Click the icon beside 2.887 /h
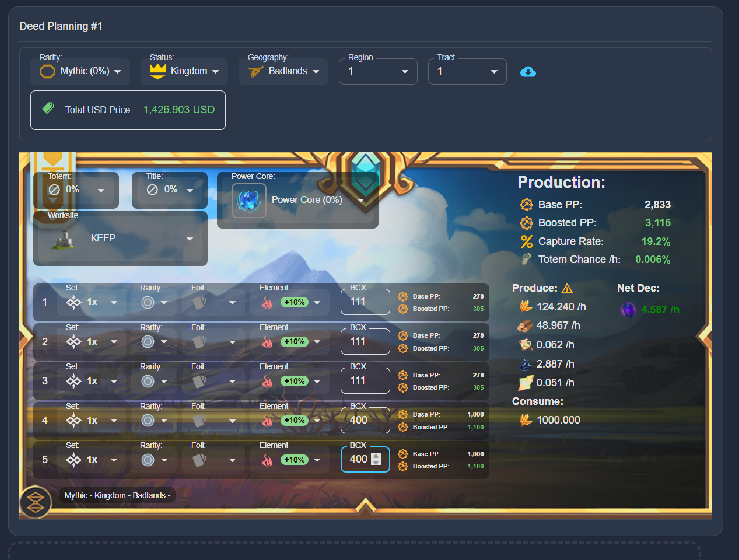The height and width of the screenshot is (560, 739). click(x=526, y=364)
